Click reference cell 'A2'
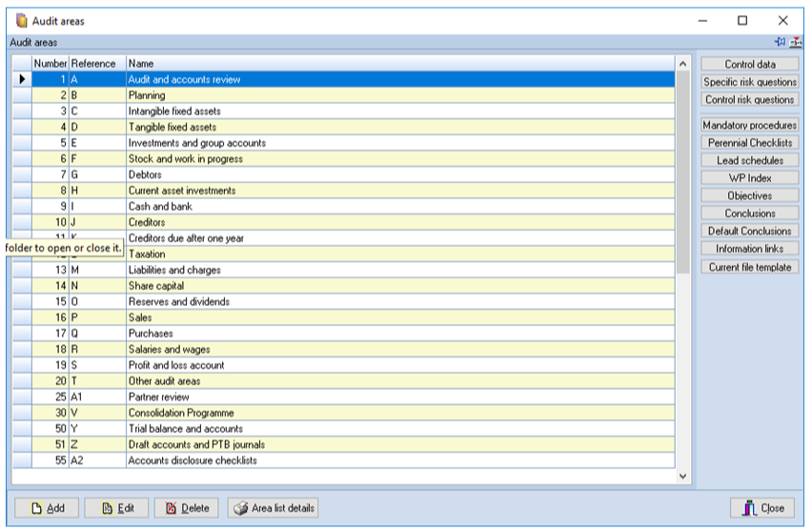Screen dimensions: 812x530 click(97, 460)
